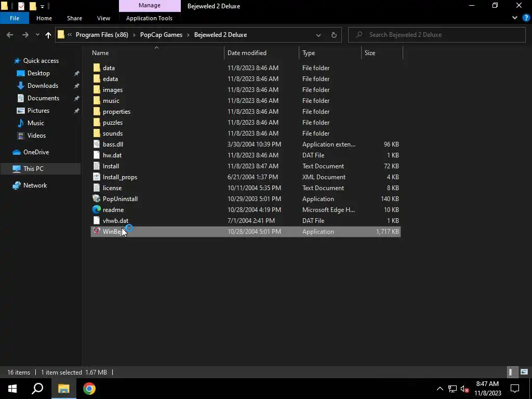Open File Explorer on the taskbar

[63, 389]
